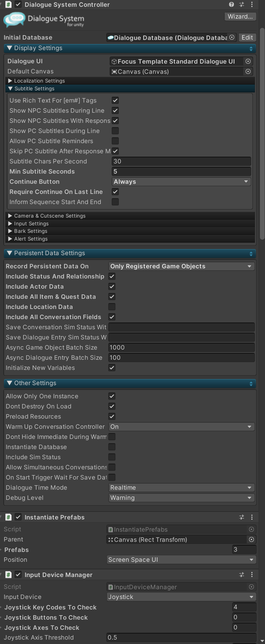Open Dialogue System Controller kebab menu
Viewport: 265px width, 644px height.
(x=252, y=4)
